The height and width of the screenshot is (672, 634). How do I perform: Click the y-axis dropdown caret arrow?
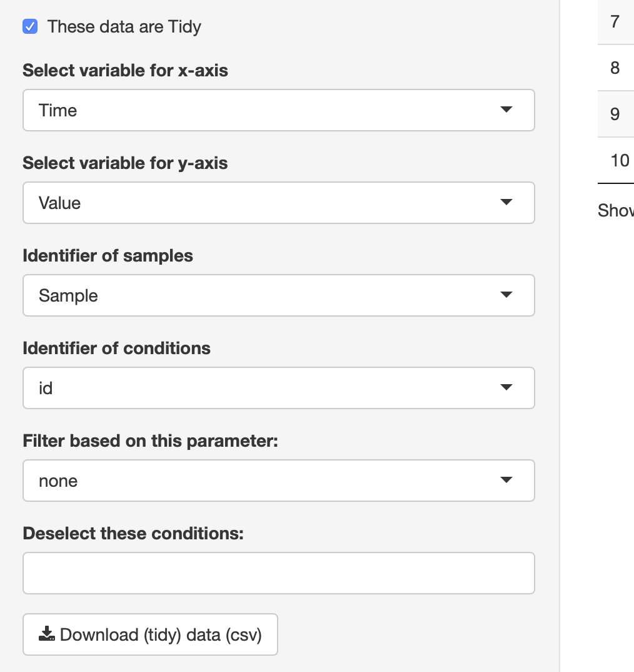pos(506,202)
